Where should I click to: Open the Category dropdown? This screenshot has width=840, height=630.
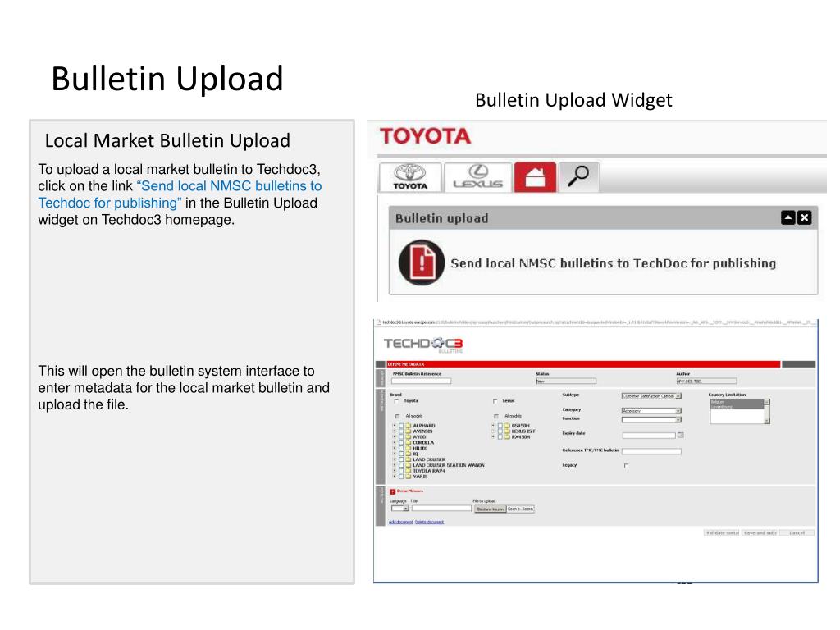[651, 411]
